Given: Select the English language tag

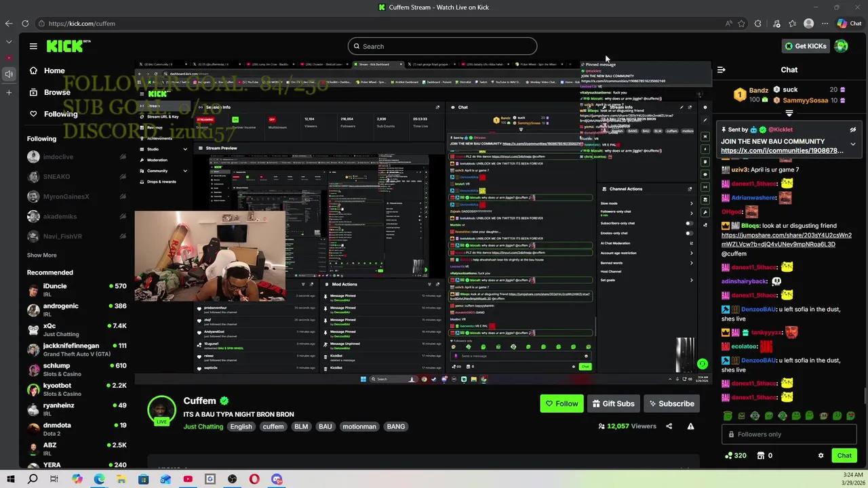Looking at the screenshot, I should coord(241,426).
